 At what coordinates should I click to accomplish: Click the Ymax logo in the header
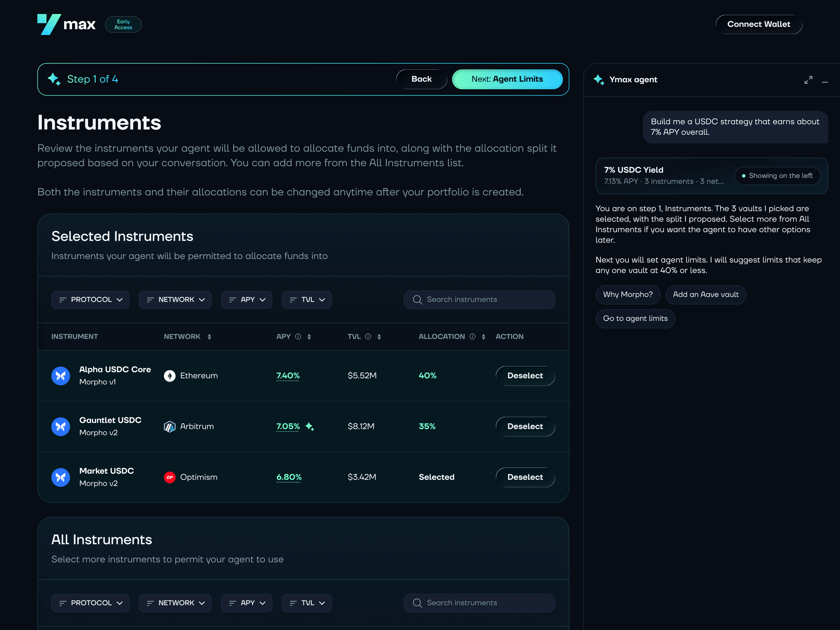66,24
